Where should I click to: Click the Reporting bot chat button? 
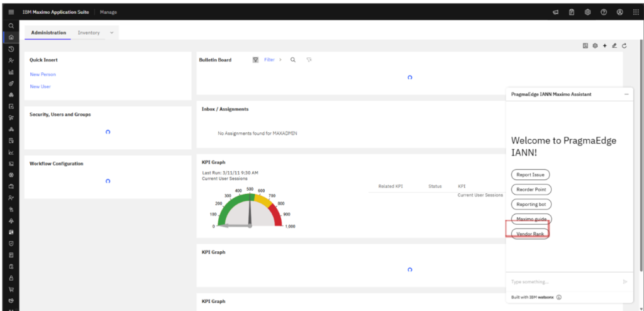click(531, 204)
